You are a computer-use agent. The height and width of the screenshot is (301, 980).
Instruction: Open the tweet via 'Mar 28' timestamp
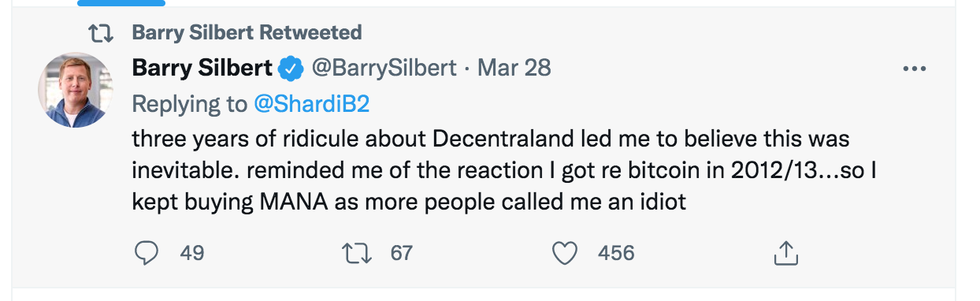[x=514, y=69]
